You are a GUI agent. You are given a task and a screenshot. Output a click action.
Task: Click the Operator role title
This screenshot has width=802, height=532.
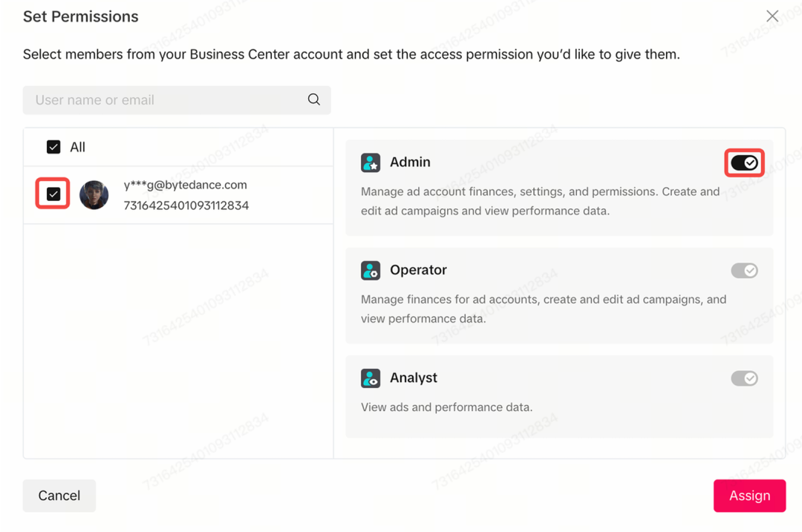[x=418, y=270]
